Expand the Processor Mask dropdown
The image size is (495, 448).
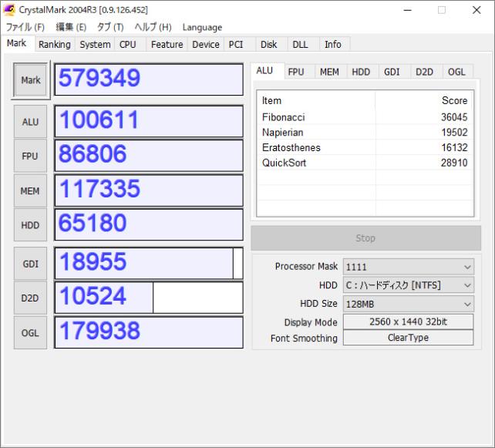(x=408, y=267)
